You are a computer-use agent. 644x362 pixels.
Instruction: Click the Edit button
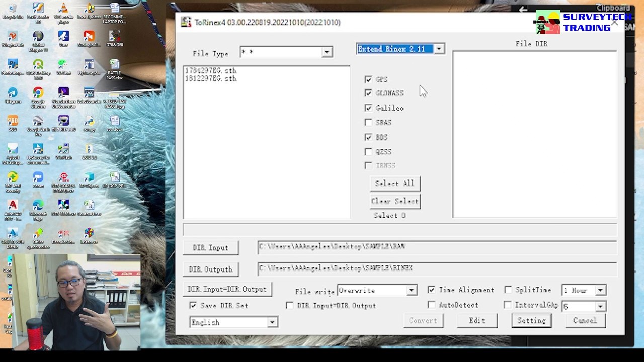point(477,321)
